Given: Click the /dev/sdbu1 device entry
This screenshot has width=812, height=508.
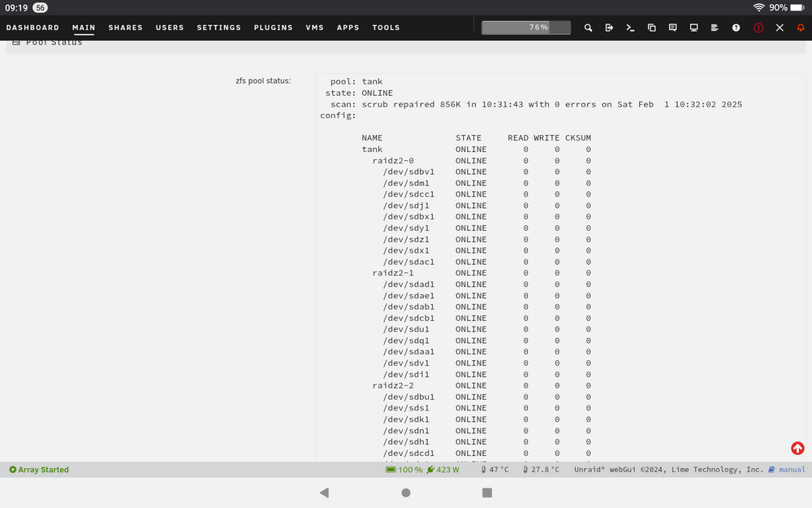Looking at the screenshot, I should (x=408, y=397).
